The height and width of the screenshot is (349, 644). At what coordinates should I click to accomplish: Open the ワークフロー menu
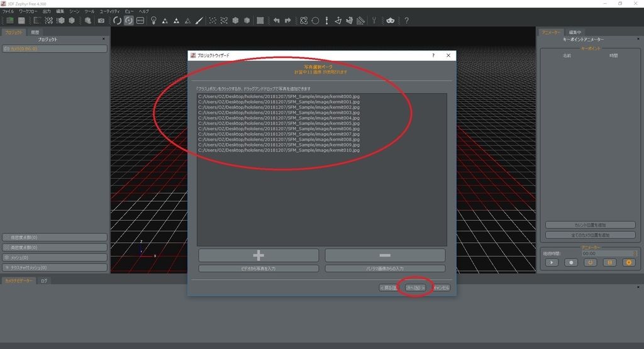[28, 11]
